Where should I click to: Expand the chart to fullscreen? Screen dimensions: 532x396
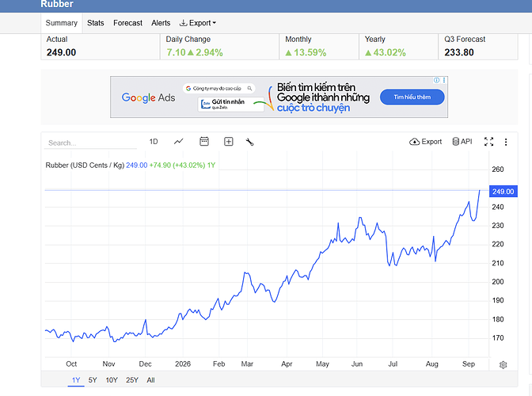488,142
